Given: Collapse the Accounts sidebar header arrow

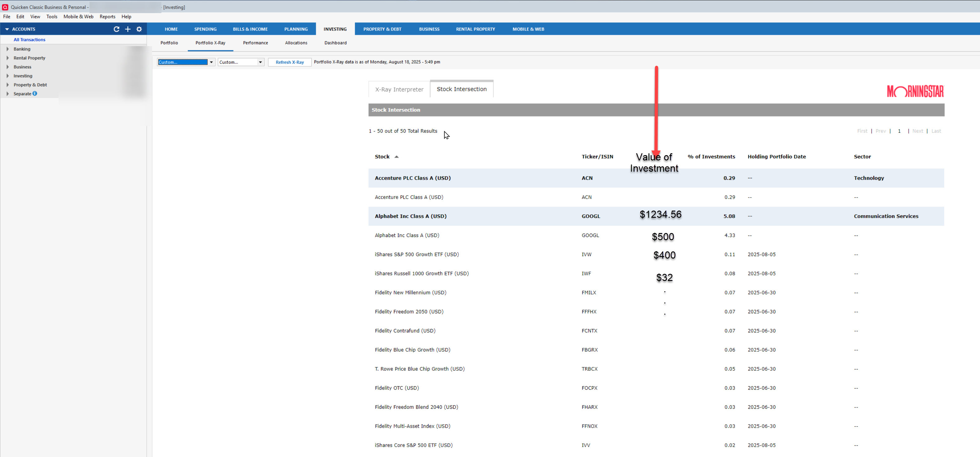Looking at the screenshot, I should pos(7,29).
